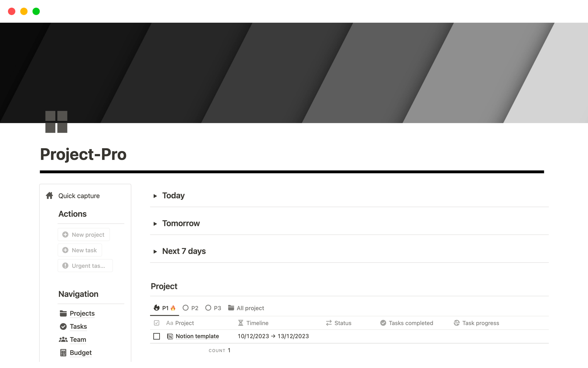588x368 pixels.
Task: Enable the P2 priority filter
Action: tap(190, 308)
